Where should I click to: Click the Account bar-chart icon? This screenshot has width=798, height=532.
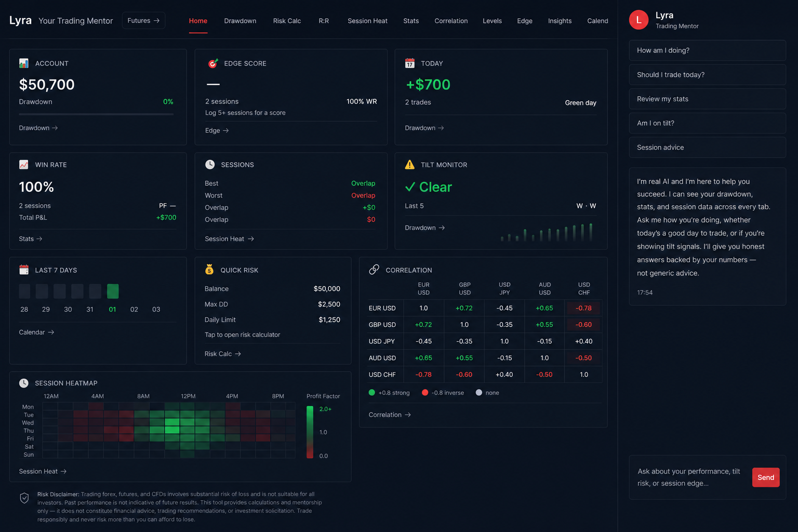click(24, 63)
